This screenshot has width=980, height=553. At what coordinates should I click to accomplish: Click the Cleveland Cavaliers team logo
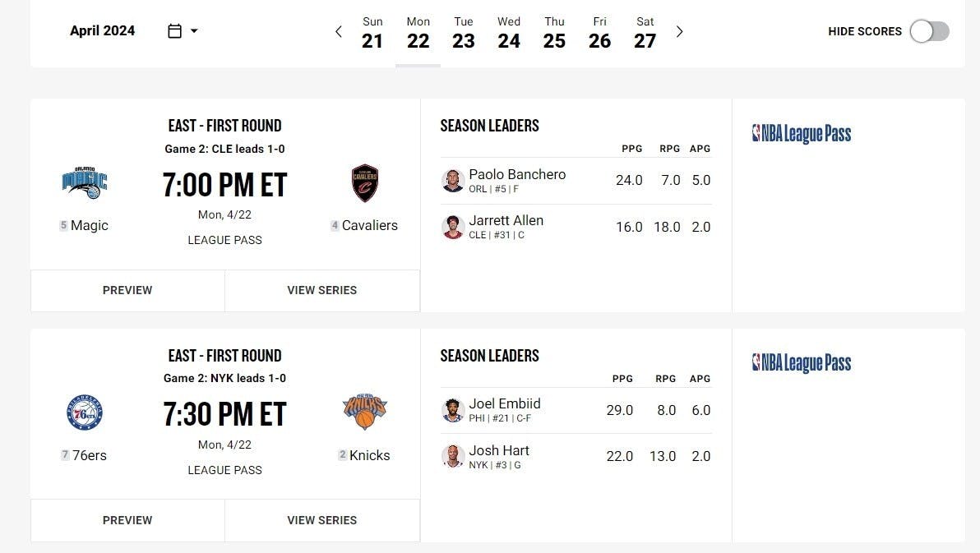pos(365,182)
